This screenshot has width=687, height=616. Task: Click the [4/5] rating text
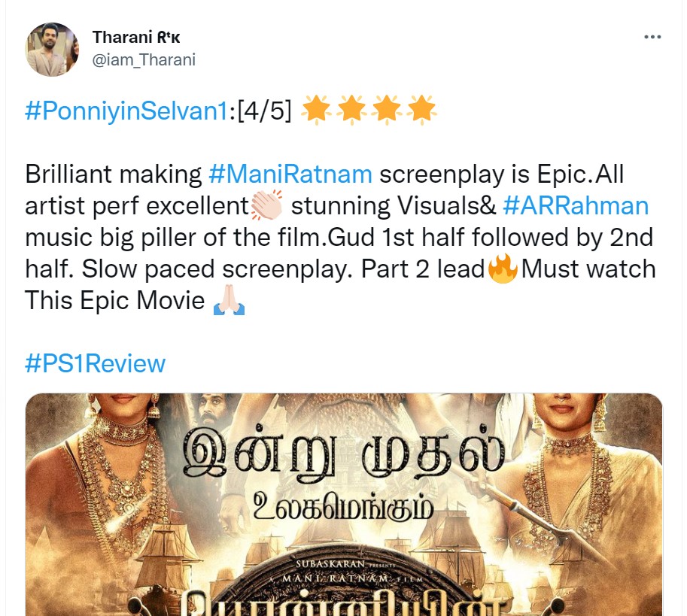click(x=264, y=111)
